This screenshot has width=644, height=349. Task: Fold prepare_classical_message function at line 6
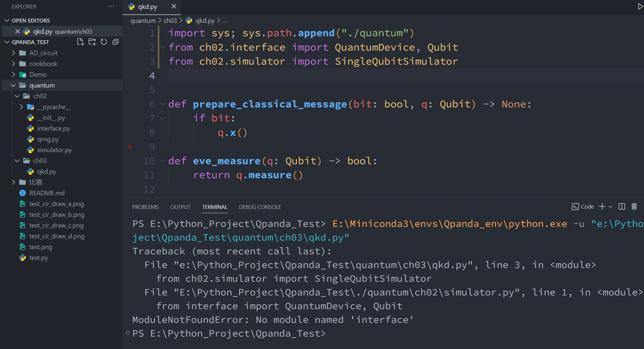click(163, 104)
